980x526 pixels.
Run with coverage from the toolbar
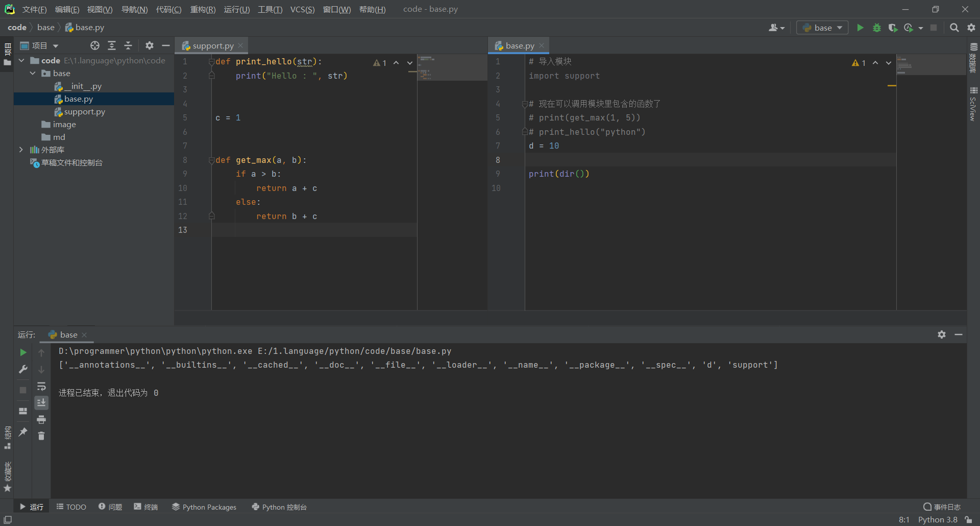point(892,28)
